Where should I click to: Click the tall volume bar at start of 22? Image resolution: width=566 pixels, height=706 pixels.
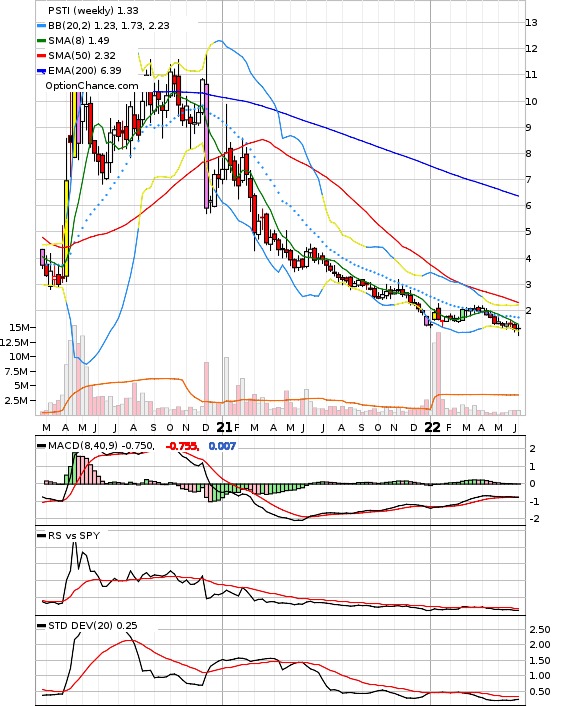438,373
